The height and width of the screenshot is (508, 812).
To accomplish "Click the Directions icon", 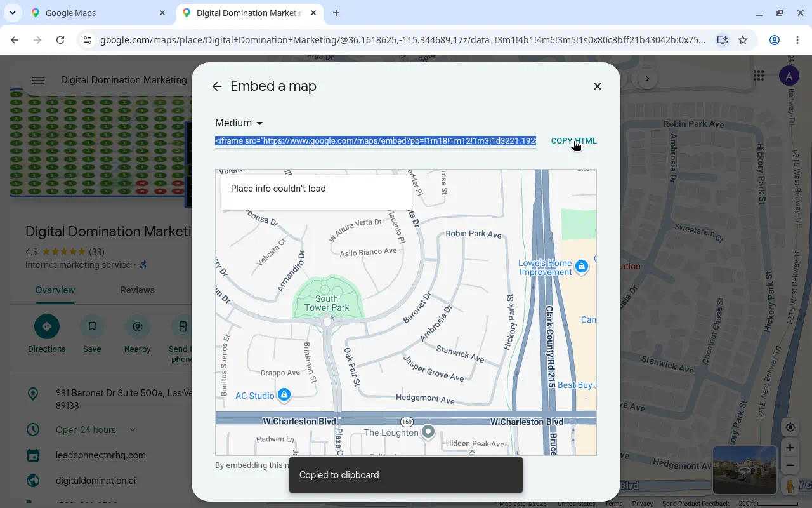I will [x=46, y=326].
